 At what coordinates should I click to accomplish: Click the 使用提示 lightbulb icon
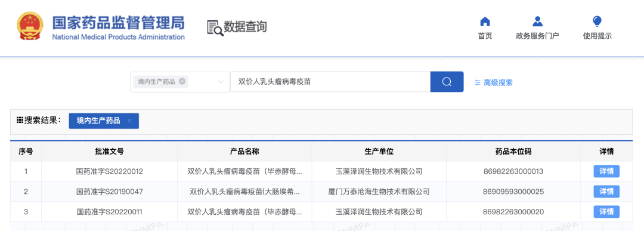pos(597,21)
